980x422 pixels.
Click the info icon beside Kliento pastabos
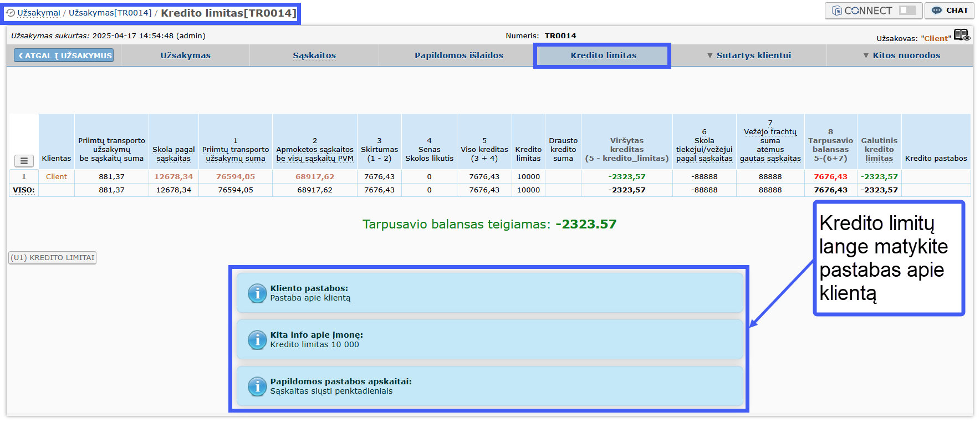257,293
